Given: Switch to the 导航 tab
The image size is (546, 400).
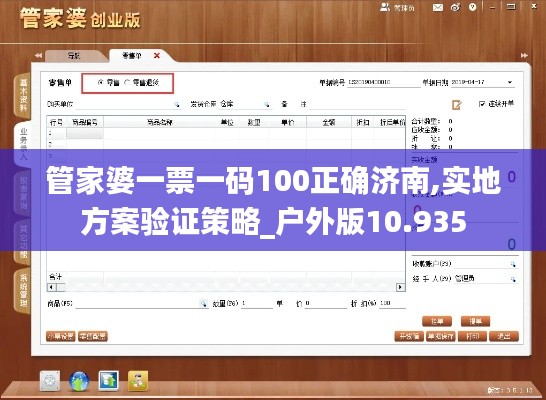Looking at the screenshot, I should (74, 56).
